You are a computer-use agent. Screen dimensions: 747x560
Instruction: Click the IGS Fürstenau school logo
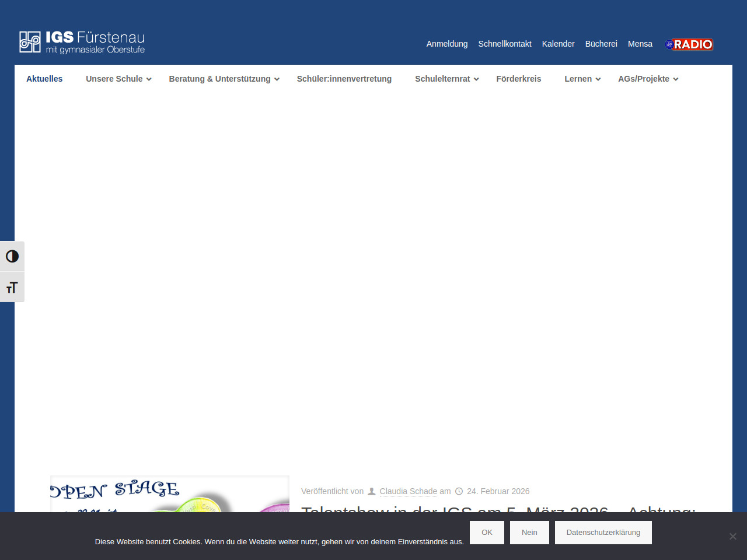click(x=82, y=42)
